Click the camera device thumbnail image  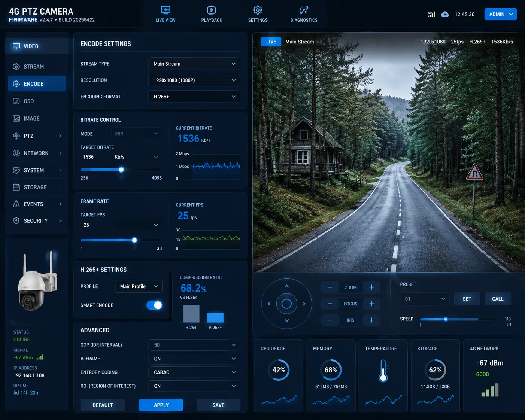tap(37, 281)
